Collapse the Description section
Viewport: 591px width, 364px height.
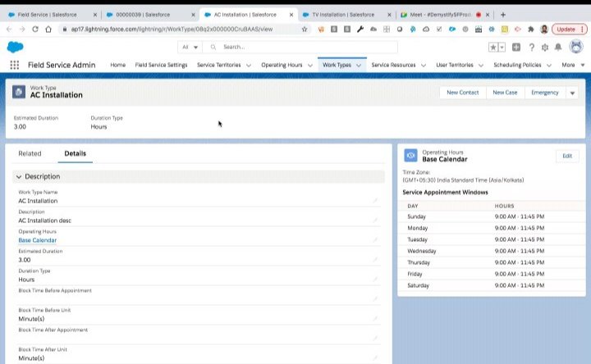(x=18, y=176)
